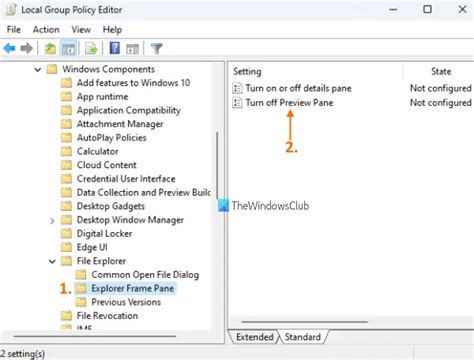Click the folder icon next to Digital Locker

[66, 233]
